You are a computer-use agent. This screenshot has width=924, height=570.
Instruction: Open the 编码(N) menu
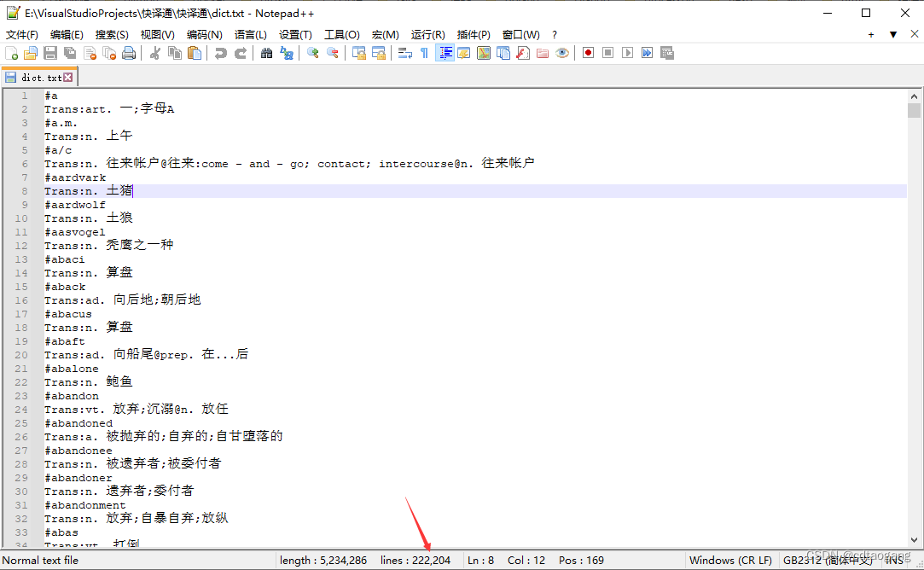pos(205,35)
